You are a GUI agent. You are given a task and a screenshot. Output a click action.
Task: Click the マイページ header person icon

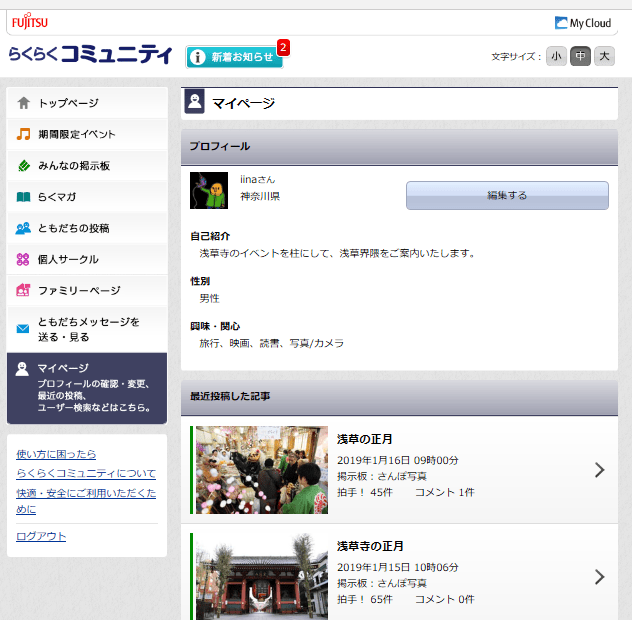click(195, 101)
